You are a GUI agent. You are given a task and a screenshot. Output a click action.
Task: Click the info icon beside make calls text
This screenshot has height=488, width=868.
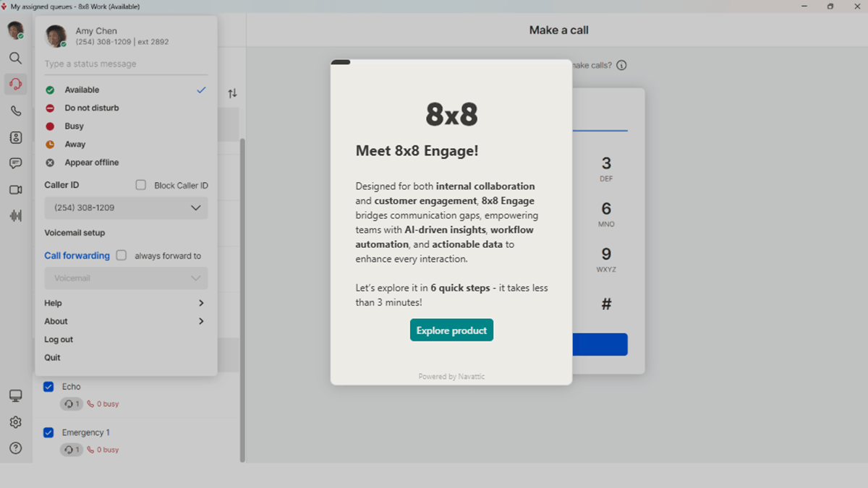click(621, 65)
